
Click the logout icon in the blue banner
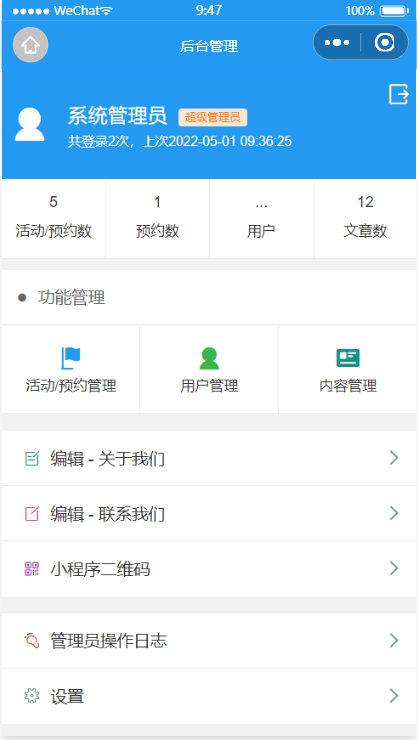[x=399, y=94]
